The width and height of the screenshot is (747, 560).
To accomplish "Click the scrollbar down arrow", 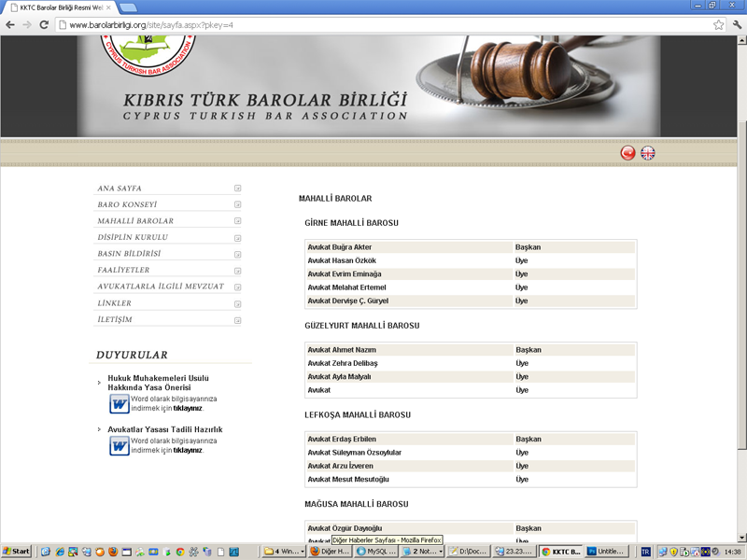I will pos(741,538).
